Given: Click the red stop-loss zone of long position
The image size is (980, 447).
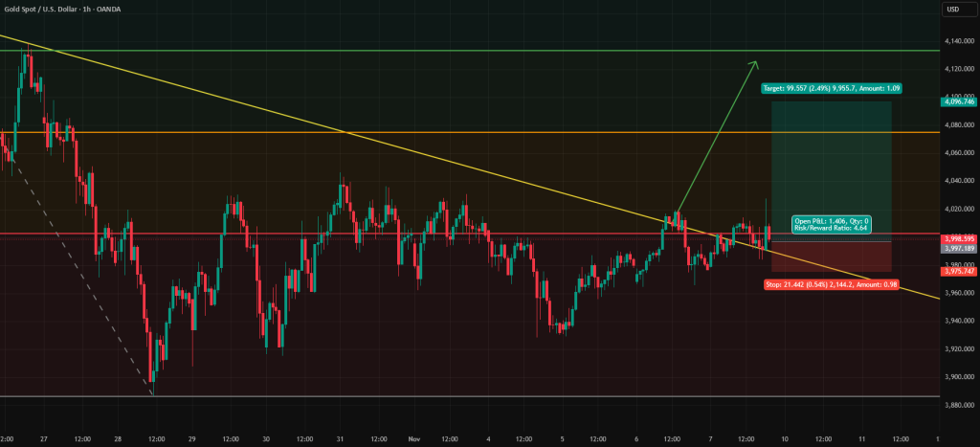Looking at the screenshot, I should (x=831, y=257).
